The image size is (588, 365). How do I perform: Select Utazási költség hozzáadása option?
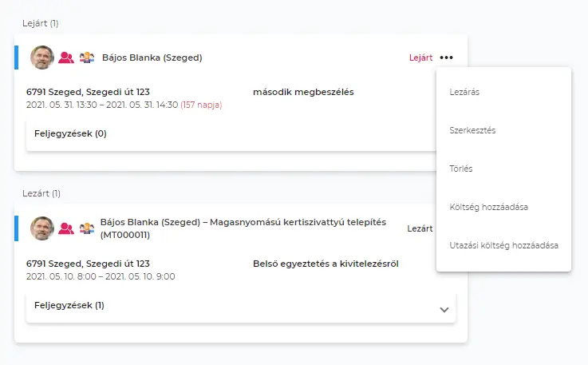[x=503, y=245]
